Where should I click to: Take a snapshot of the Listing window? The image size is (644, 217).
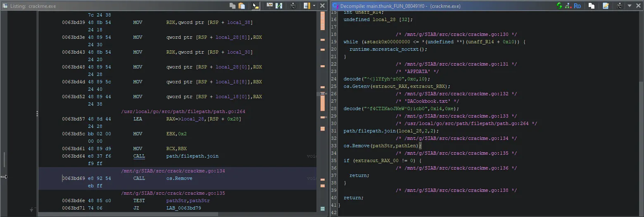pyautogui.click(x=293, y=6)
